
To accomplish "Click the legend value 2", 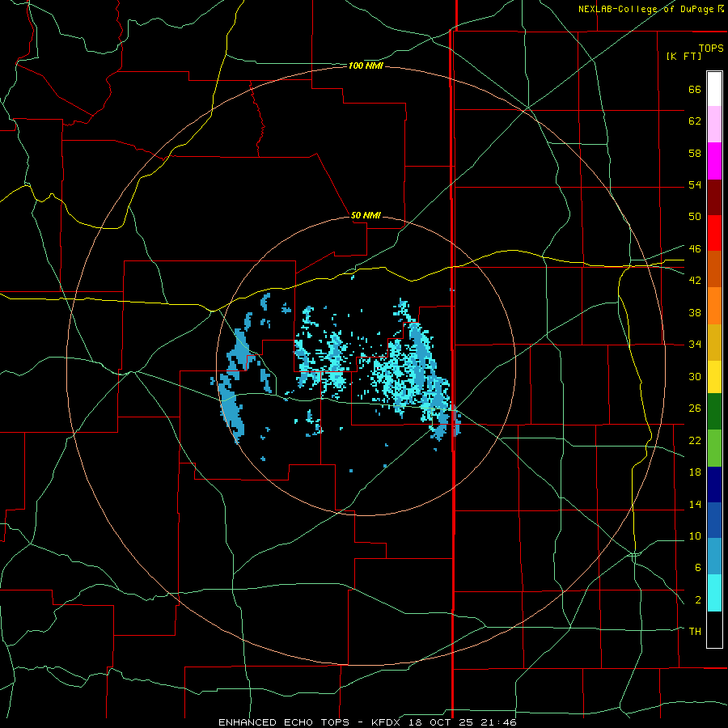I will (x=697, y=600).
